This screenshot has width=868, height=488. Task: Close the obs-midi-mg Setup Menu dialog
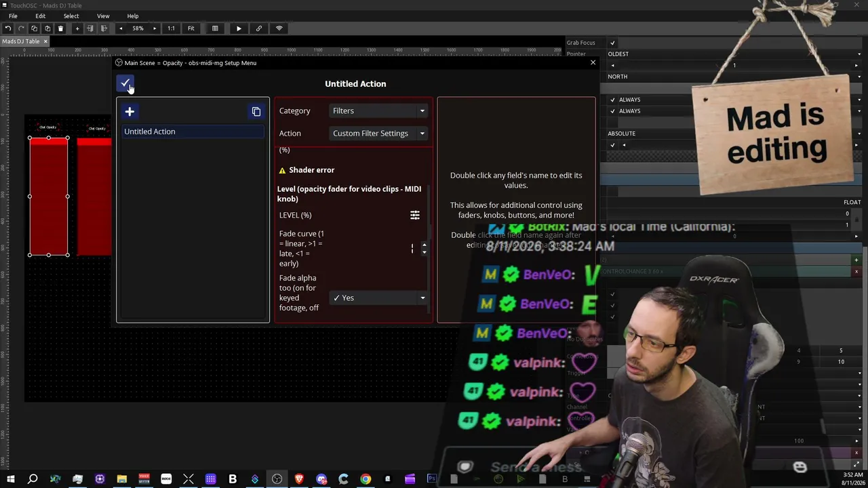[593, 62]
